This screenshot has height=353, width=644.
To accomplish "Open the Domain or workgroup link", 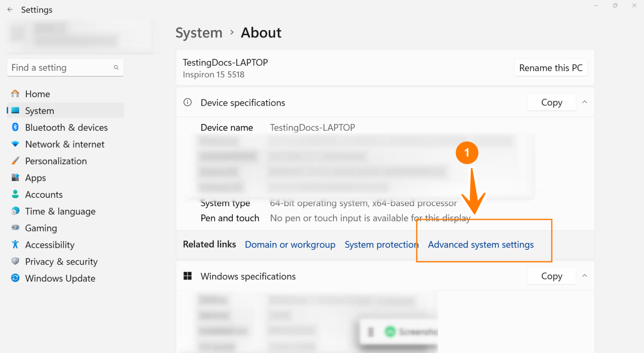I will click(290, 245).
